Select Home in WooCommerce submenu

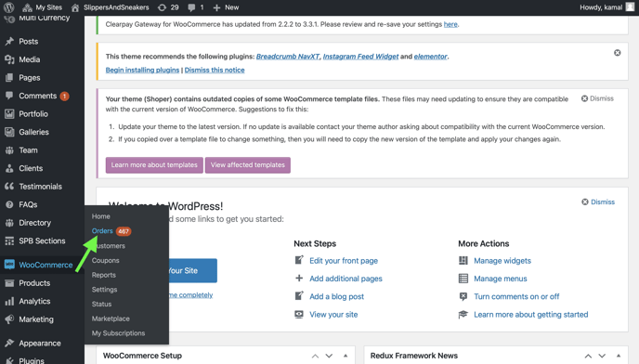point(100,216)
